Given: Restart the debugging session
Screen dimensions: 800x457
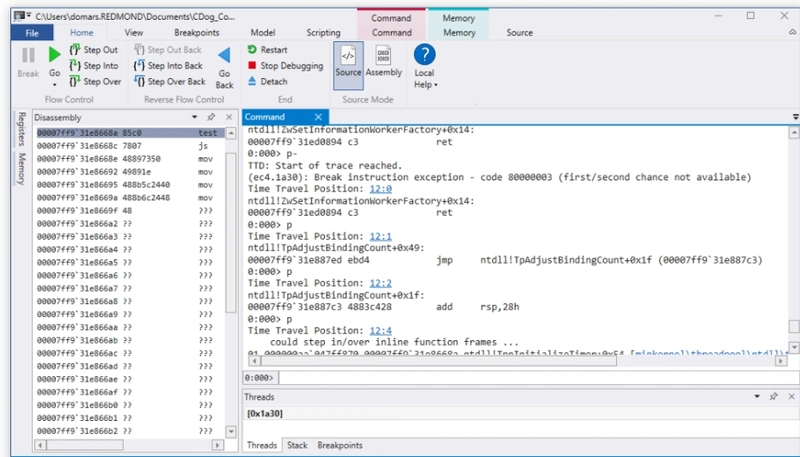Looking at the screenshot, I should (x=267, y=50).
